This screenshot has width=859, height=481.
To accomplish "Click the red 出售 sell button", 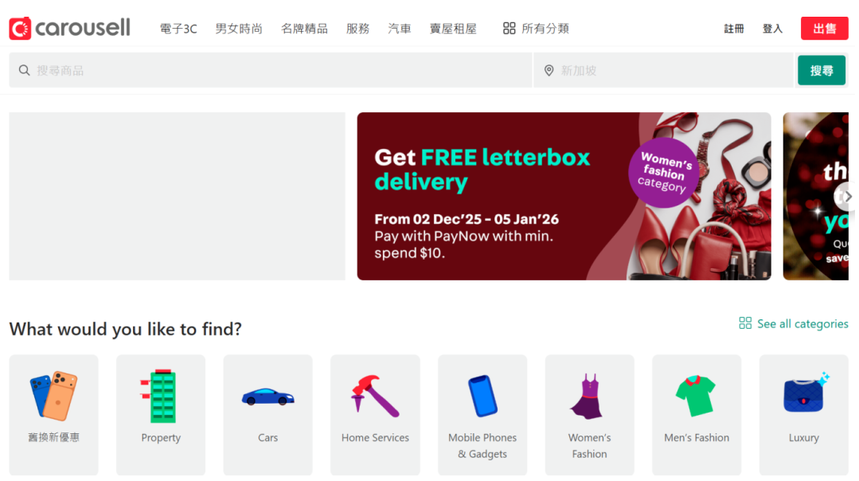I will 824,28.
